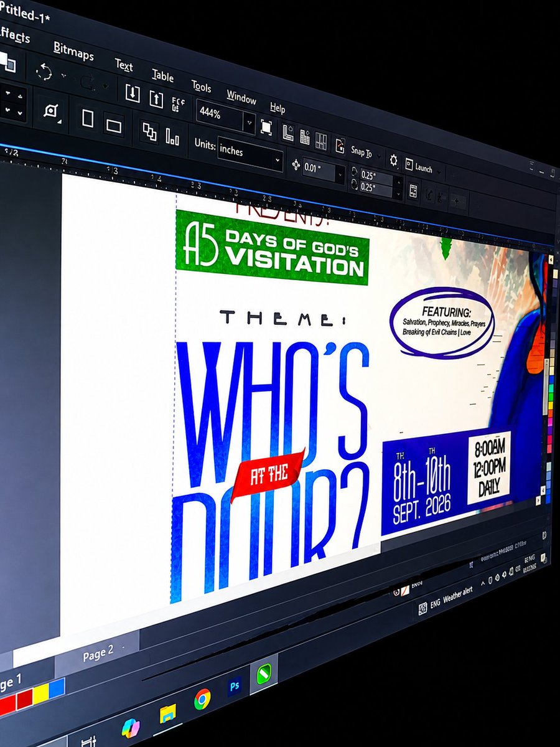Toggle the Show rulers icon

(289, 133)
